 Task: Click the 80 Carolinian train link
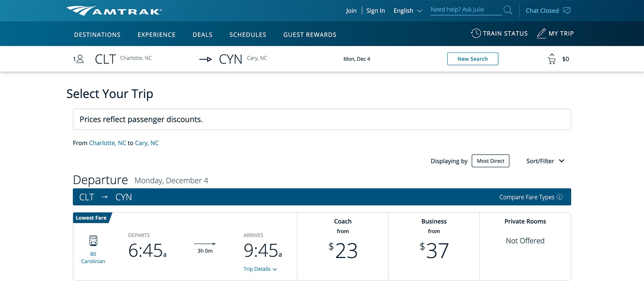tap(93, 258)
